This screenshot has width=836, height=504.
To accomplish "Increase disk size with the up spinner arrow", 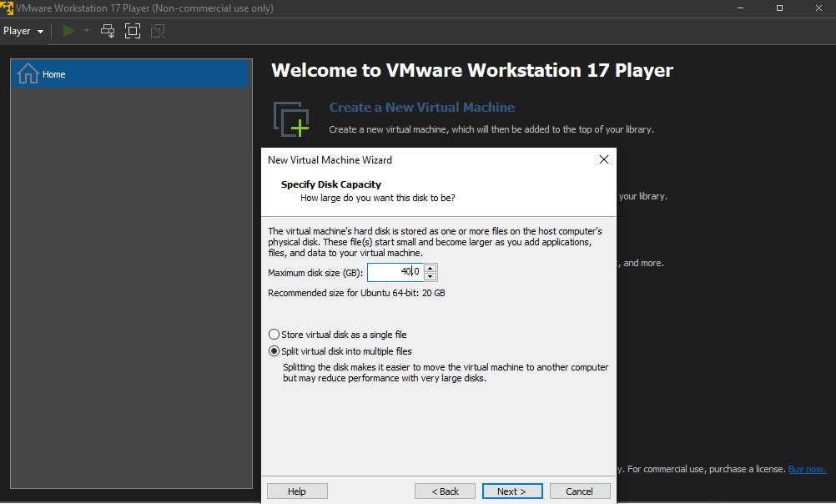I will pyautogui.click(x=431, y=268).
